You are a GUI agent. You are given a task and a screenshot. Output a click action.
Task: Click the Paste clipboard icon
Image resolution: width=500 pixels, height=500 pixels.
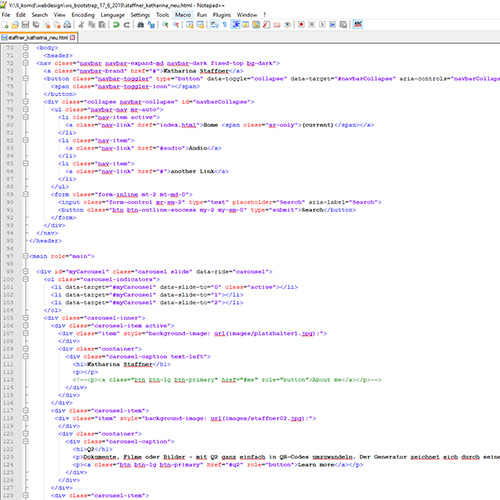click(x=102, y=25)
